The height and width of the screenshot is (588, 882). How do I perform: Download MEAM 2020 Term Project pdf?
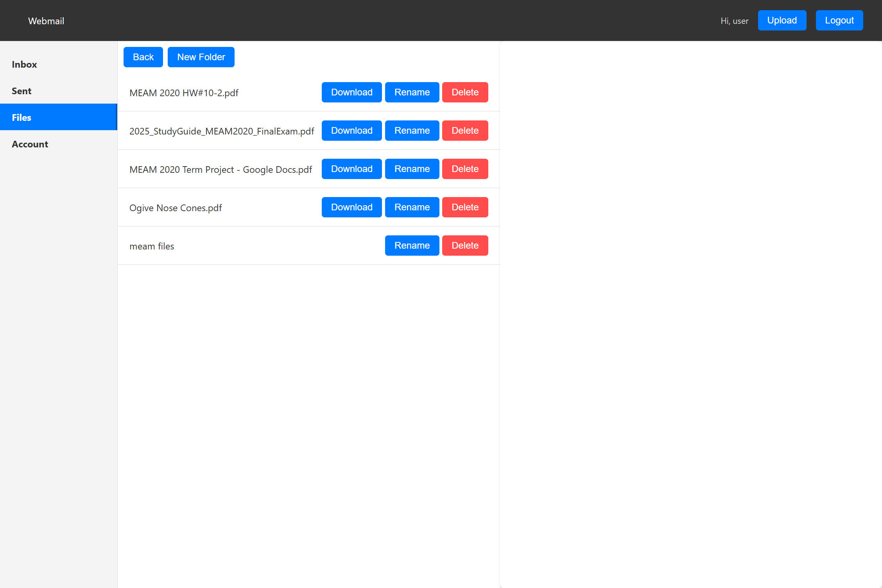(x=351, y=169)
